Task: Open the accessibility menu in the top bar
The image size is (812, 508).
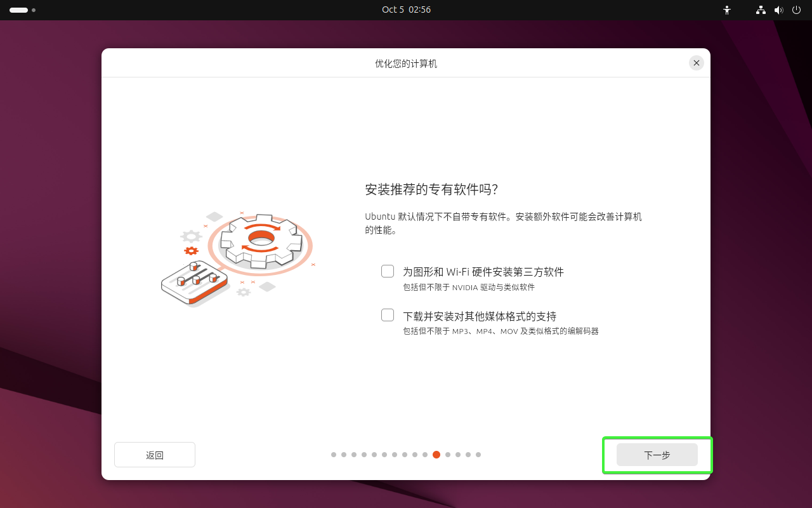Action: (x=727, y=10)
